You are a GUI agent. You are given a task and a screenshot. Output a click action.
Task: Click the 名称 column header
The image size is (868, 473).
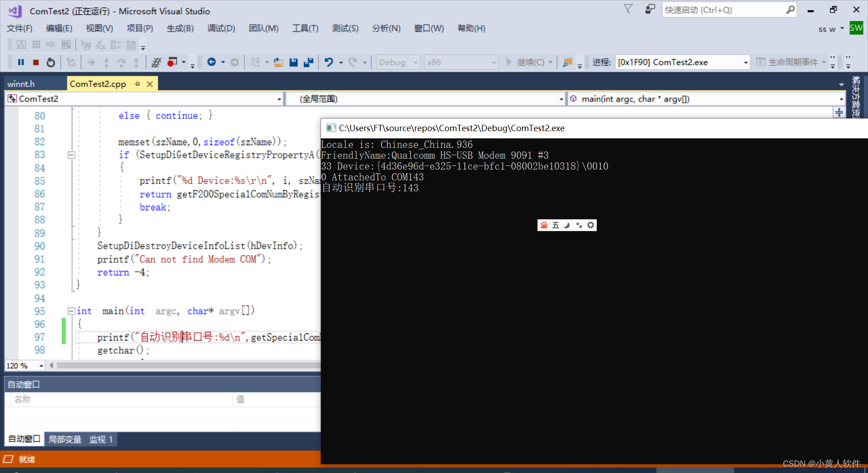[121, 399]
